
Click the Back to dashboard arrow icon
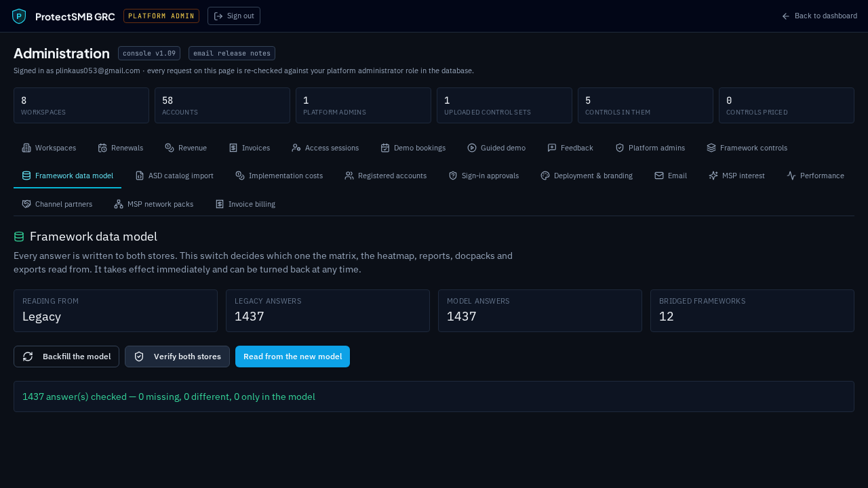(786, 16)
